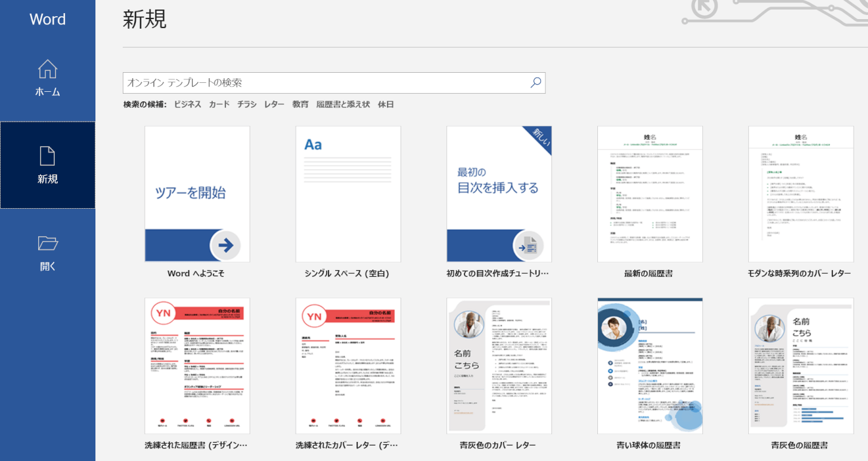This screenshot has width=868, height=461.
Task: Choose the 洗練された履歴書 template thumbnail
Action: 197,366
